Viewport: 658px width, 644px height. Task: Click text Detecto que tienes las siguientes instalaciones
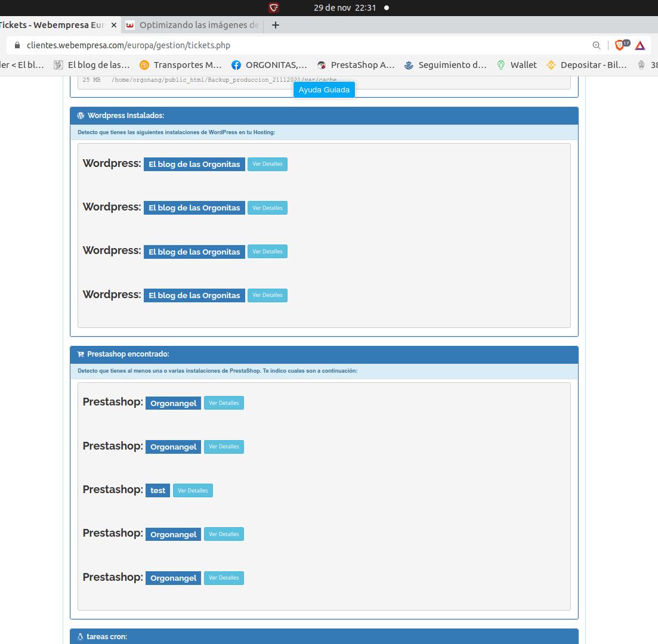(176, 132)
